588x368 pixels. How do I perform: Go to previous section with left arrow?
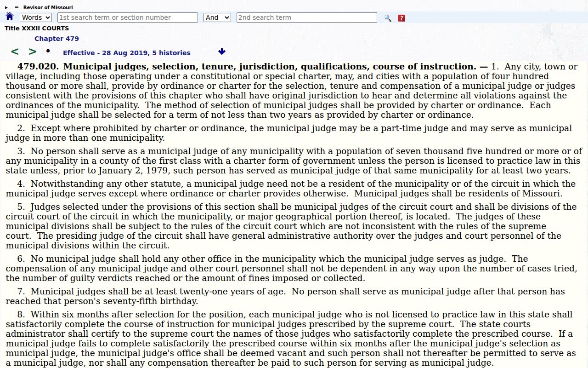coord(15,52)
